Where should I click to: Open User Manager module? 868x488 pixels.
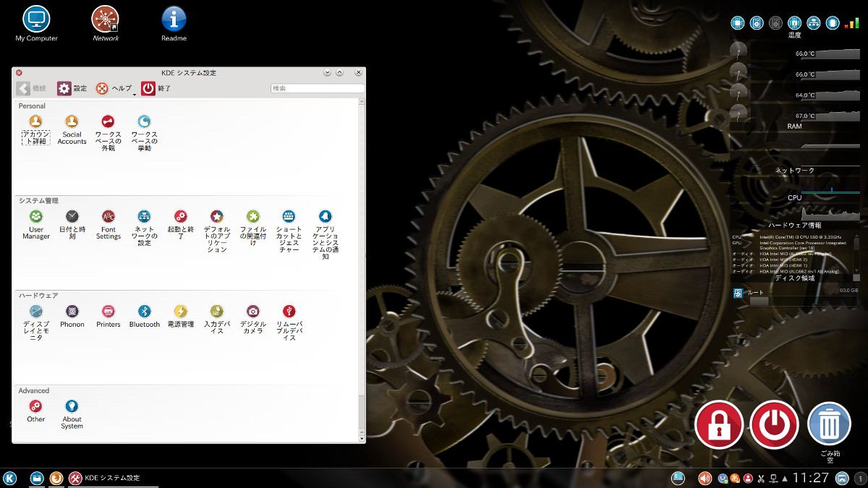click(x=35, y=225)
